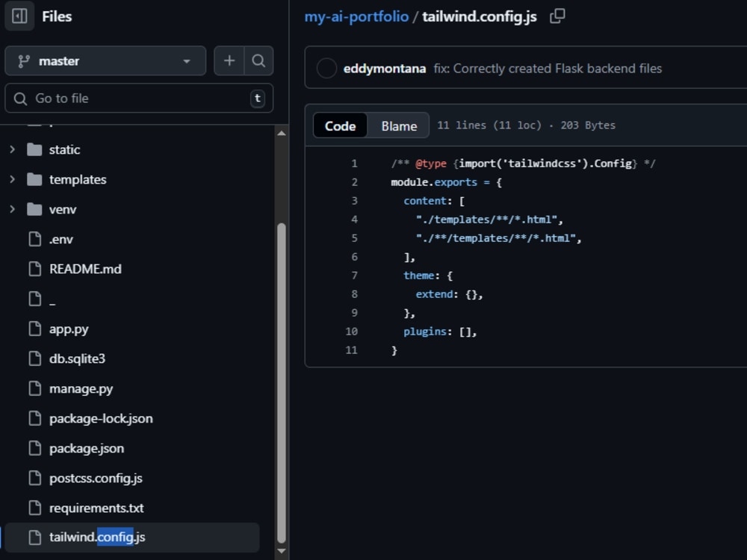Image resolution: width=747 pixels, height=560 pixels.
Task: Expand the static folder chevron
Action: coord(13,149)
